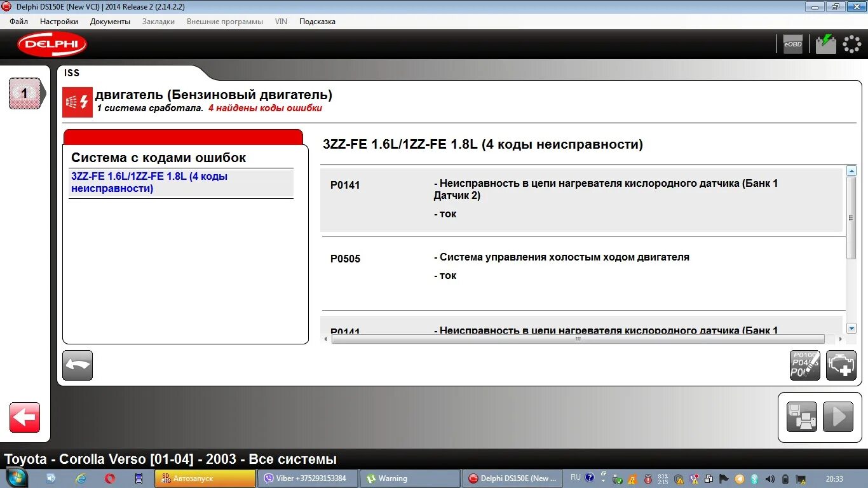Check the battery voltage indicator icon
Image resolution: width=868 pixels, height=488 pixels.
click(826, 44)
